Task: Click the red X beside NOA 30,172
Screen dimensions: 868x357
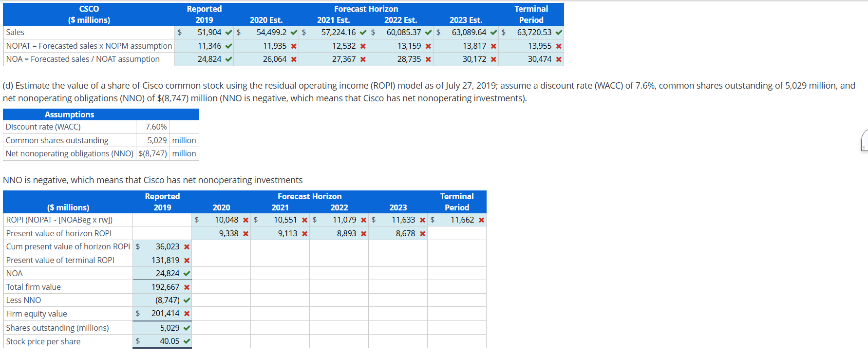Action: click(x=493, y=59)
